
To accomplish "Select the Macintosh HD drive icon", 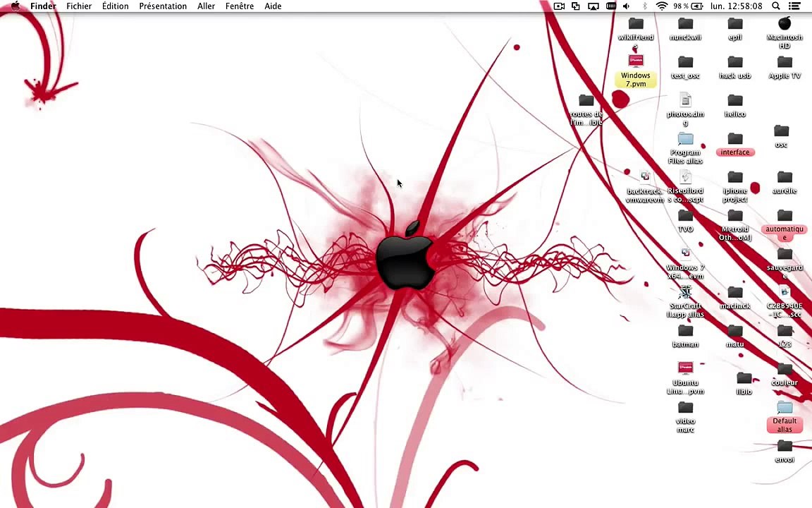I will pos(785,23).
